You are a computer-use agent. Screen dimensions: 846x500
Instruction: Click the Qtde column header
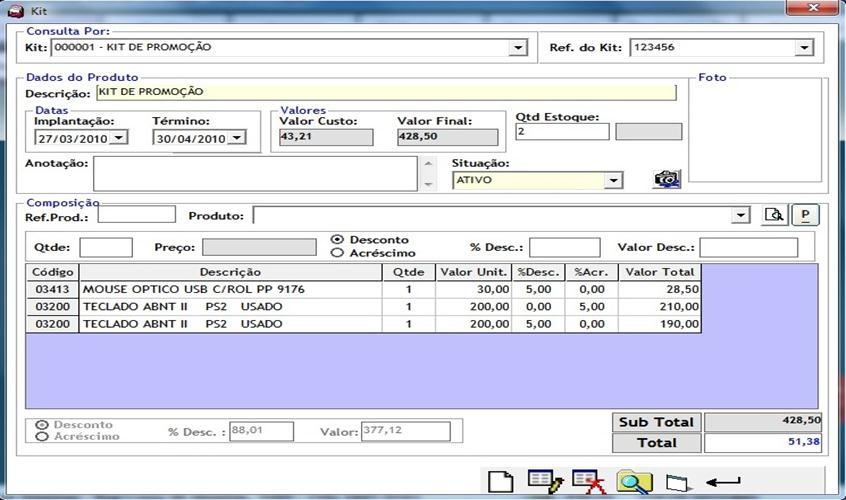[408, 272]
